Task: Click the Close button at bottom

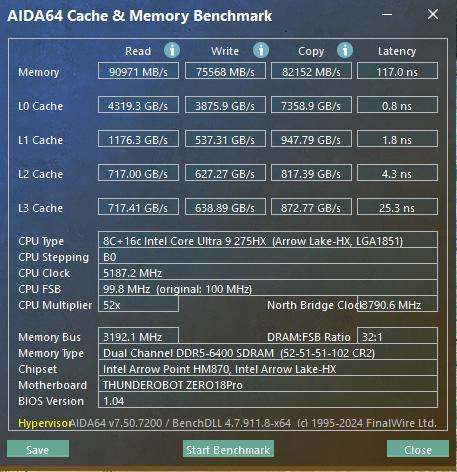Action: [x=418, y=449]
